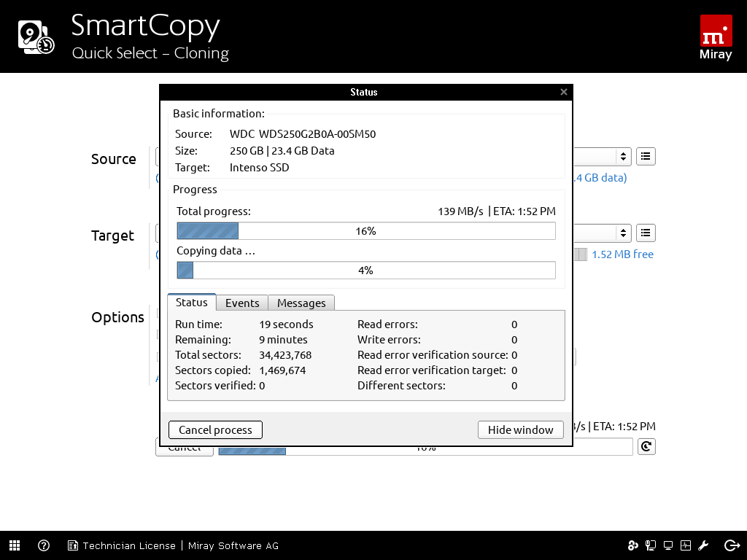This screenshot has height=560, width=747.
Task: Click the exit icon in bottom-right corner
Action: click(732, 545)
